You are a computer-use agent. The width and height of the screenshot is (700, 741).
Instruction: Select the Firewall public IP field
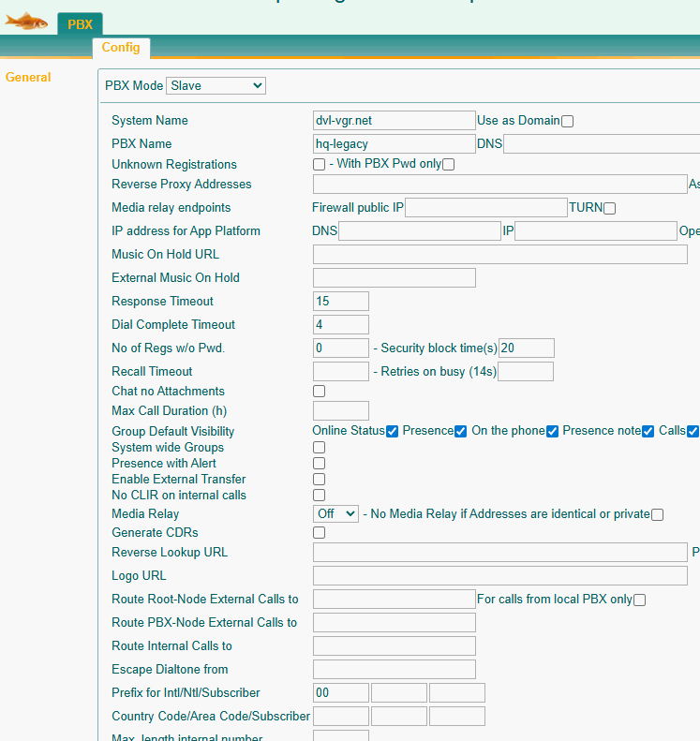point(485,208)
